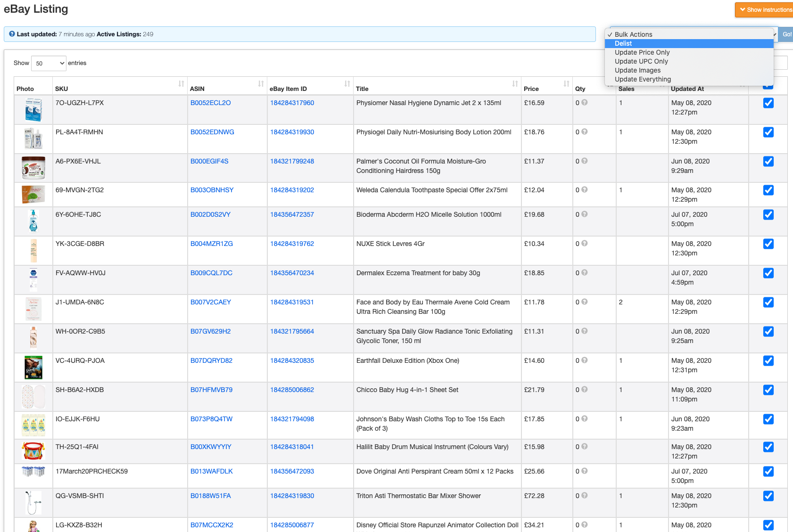Click qty help icon for Dermalex Eczema row
Viewport: 793px width, 532px height.
[x=585, y=272]
